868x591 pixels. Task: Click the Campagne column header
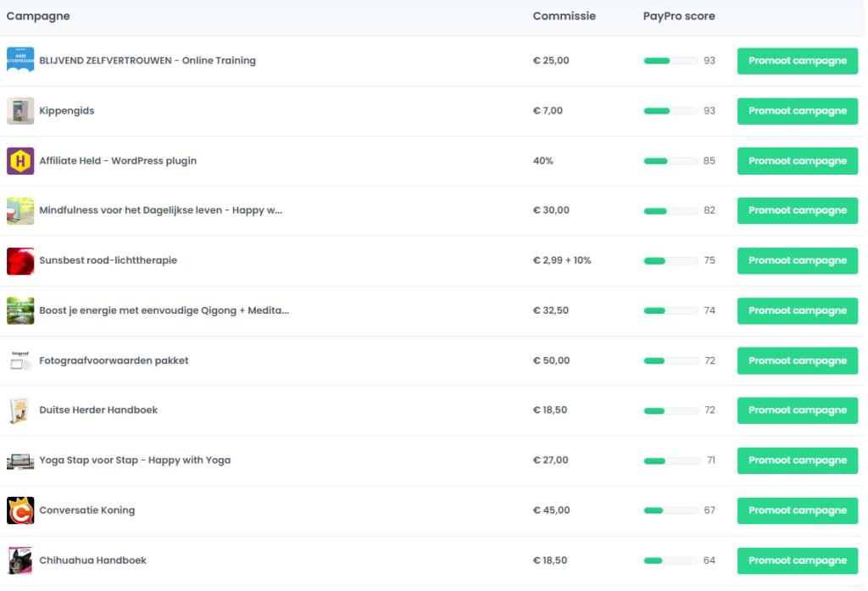[x=38, y=16]
